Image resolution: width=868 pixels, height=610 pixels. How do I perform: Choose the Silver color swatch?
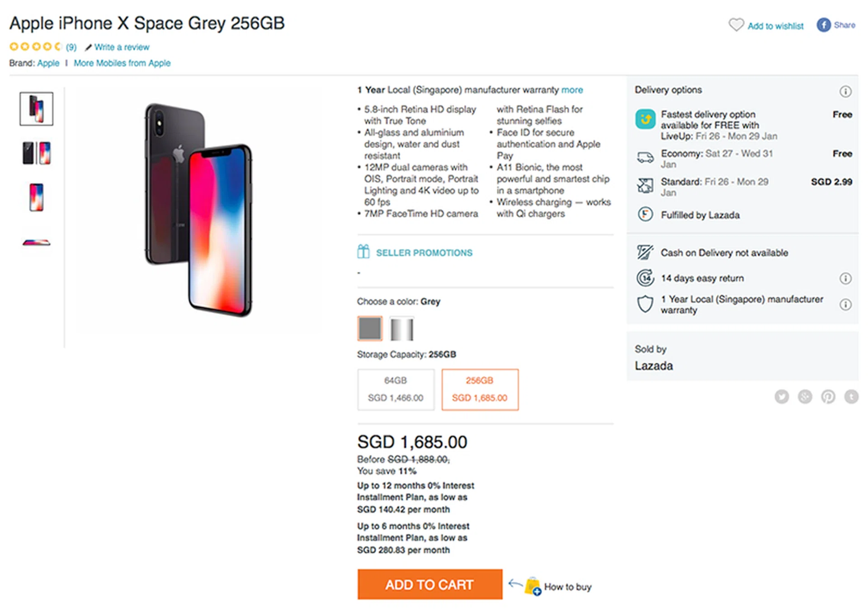(x=401, y=328)
